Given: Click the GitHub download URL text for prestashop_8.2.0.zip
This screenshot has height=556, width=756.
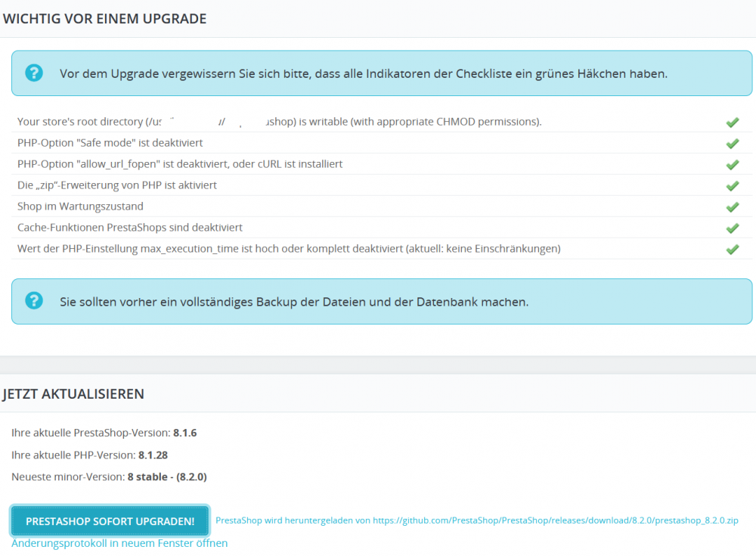Looking at the screenshot, I should click(556, 520).
